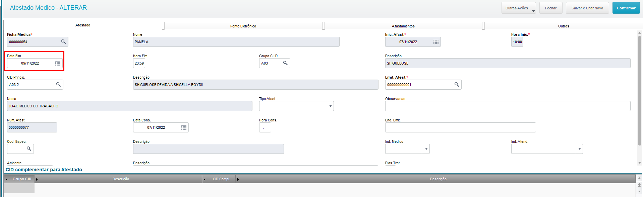
Task: Click the JOAO MEDICO DO TRABALHO field
Action: (x=129, y=106)
